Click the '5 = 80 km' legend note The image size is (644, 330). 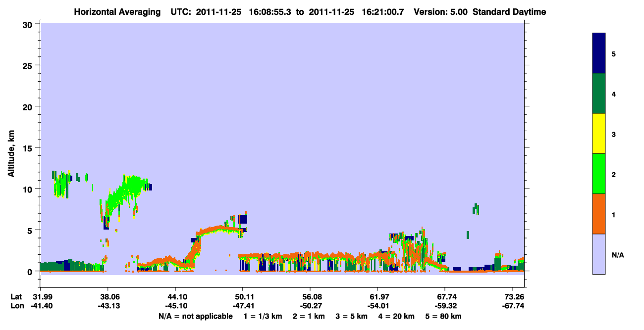442,316
